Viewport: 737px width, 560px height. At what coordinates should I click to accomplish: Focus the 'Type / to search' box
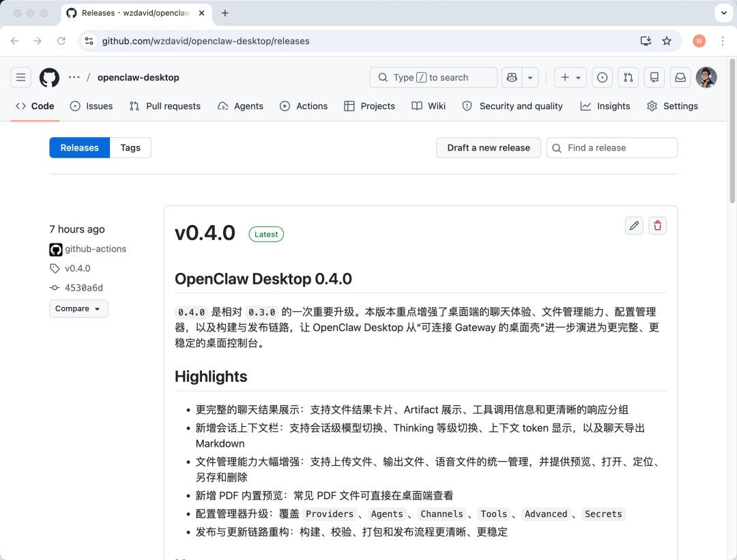pos(433,78)
